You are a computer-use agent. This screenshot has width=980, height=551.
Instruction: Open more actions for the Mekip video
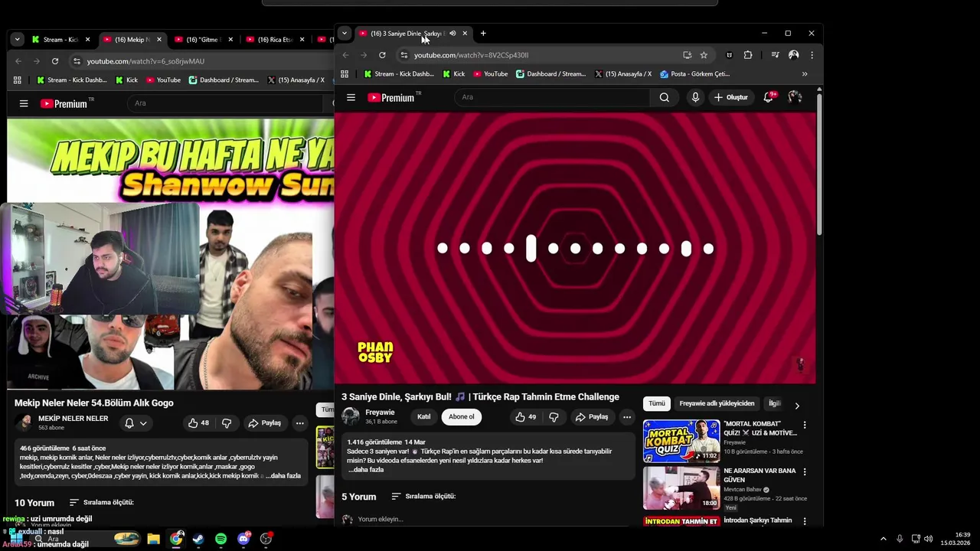pyautogui.click(x=300, y=423)
